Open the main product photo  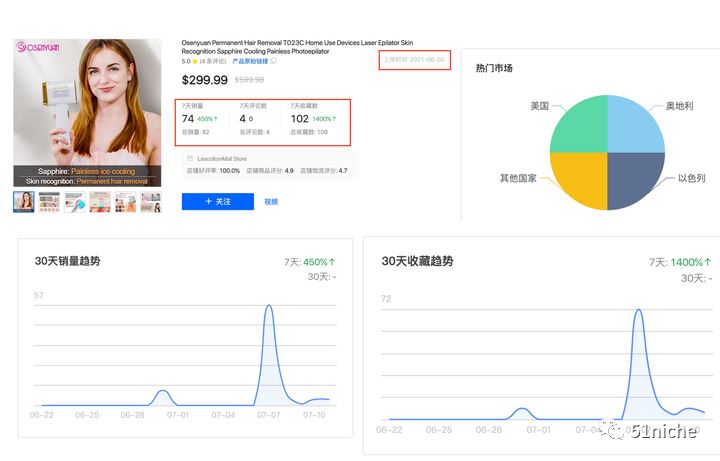(87, 112)
